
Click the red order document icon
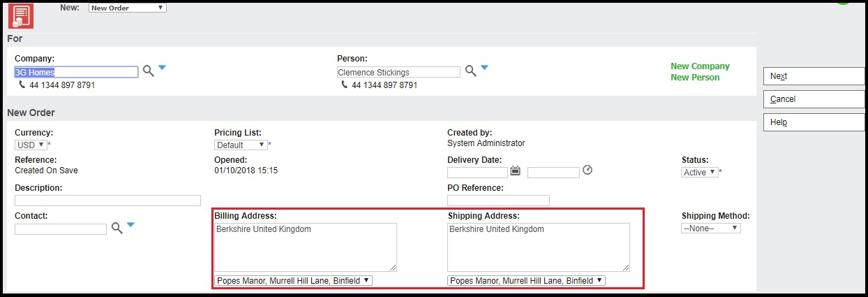21,15
